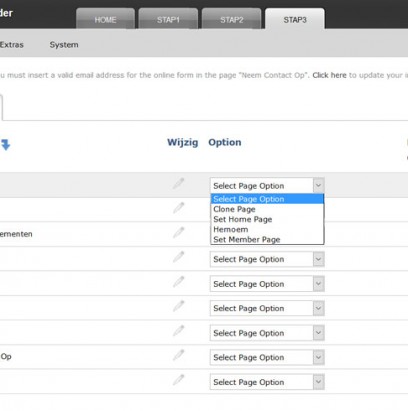408x411 pixels.
Task: Go to the HOME tab
Action: click(x=105, y=19)
